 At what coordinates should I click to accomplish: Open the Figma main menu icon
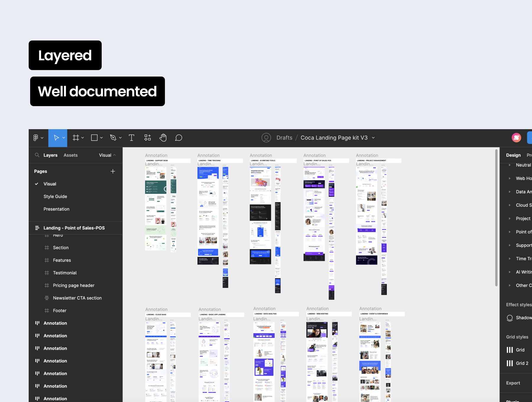pos(36,138)
